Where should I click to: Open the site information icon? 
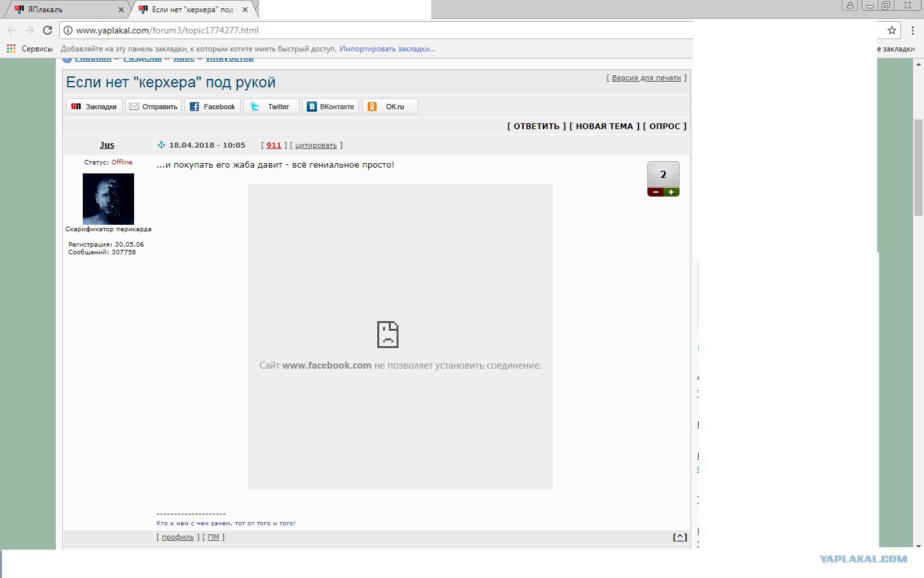tap(67, 30)
